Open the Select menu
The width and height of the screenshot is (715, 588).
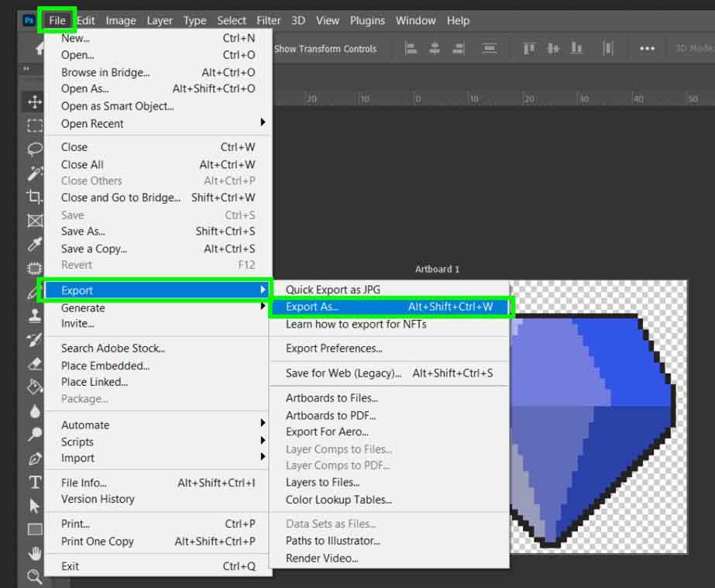(232, 20)
